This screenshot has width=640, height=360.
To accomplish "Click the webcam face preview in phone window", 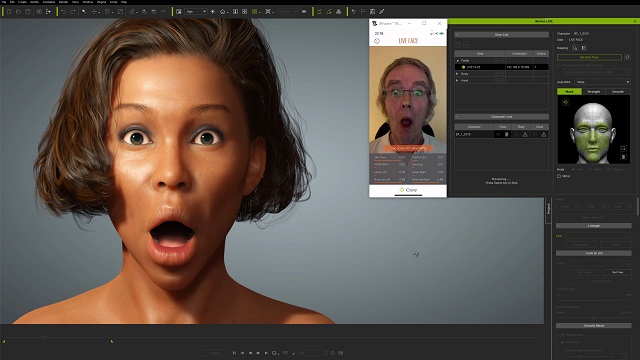I will (x=408, y=100).
